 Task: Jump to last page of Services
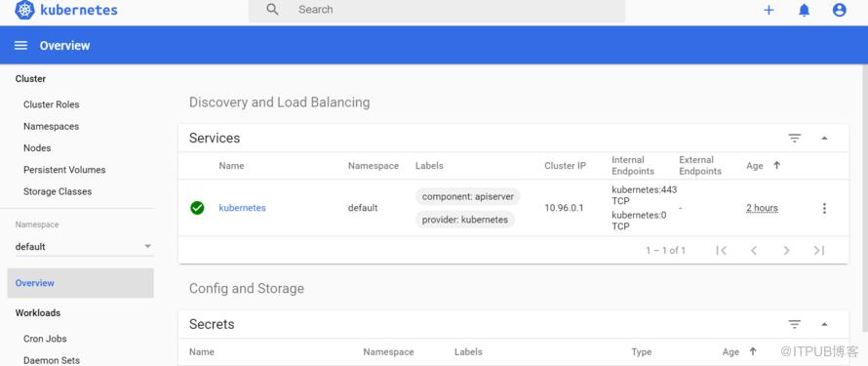[818, 250]
